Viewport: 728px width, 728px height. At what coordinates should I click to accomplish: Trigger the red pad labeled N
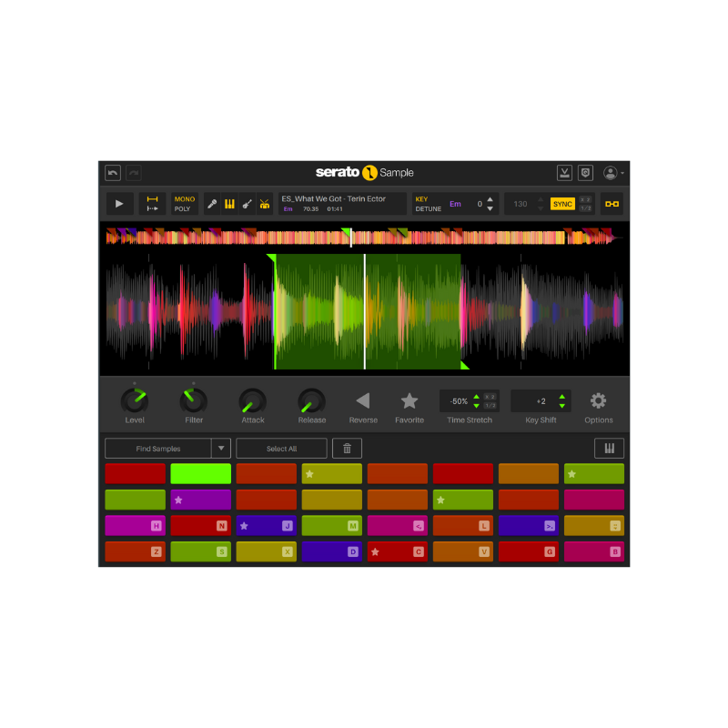coord(200,526)
